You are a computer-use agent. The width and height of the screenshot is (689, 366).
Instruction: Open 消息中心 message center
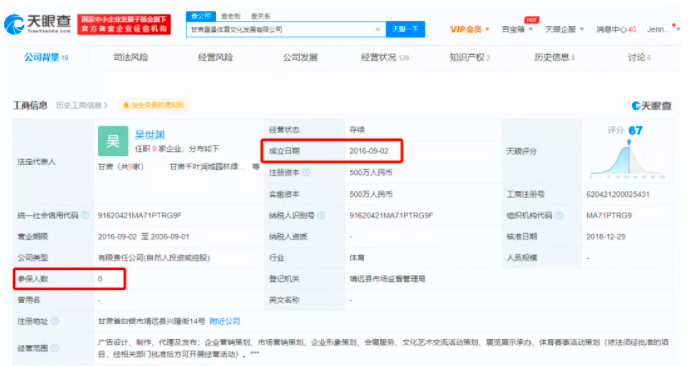616,29
